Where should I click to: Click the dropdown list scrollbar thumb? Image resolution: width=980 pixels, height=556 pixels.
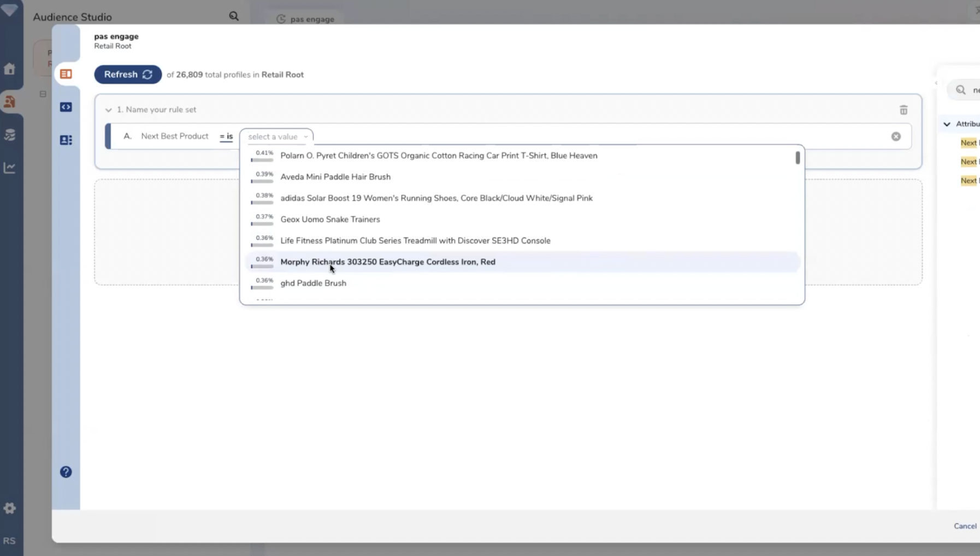(798, 158)
